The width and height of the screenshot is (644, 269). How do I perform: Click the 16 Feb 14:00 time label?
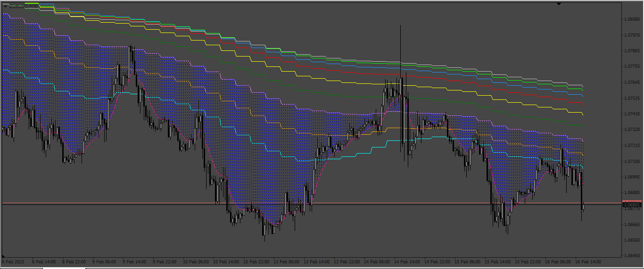pos(588,261)
